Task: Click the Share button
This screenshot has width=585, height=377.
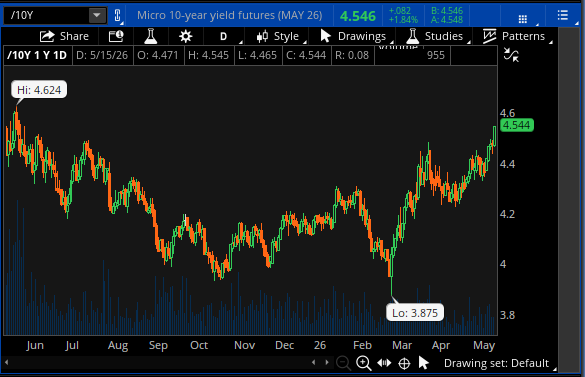Action: click(x=64, y=36)
